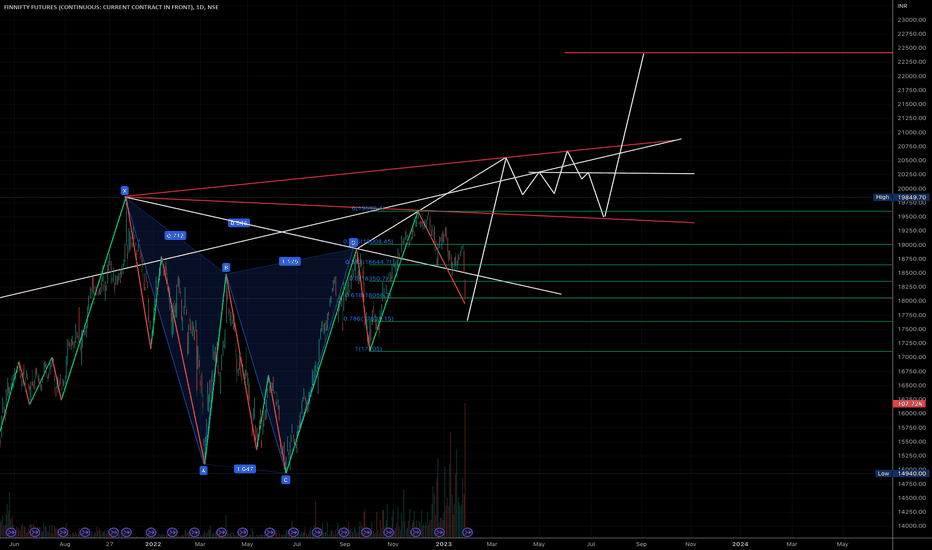Viewport: 932px width, 550px height.
Task: Click the contract-roll icon above the Nov label
Action: click(x=388, y=532)
